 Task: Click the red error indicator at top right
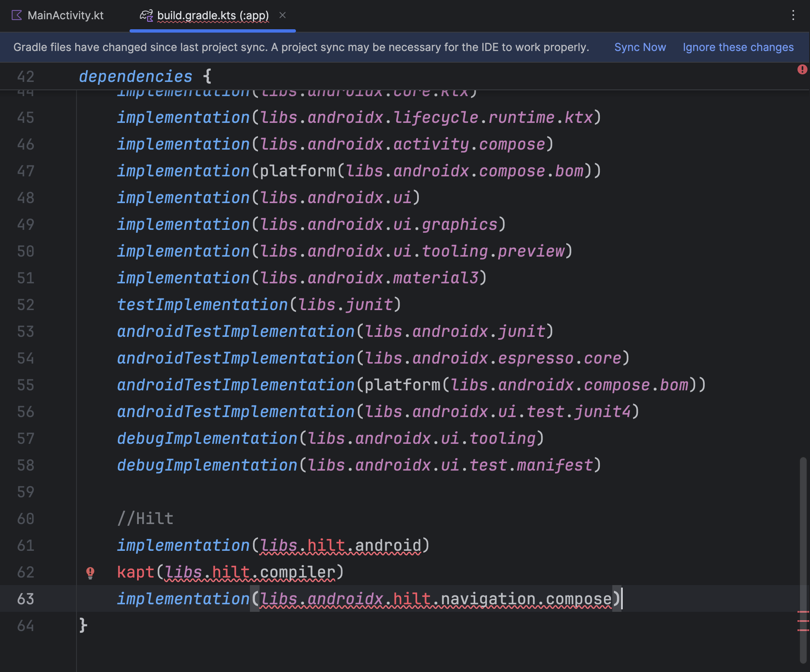click(x=802, y=69)
